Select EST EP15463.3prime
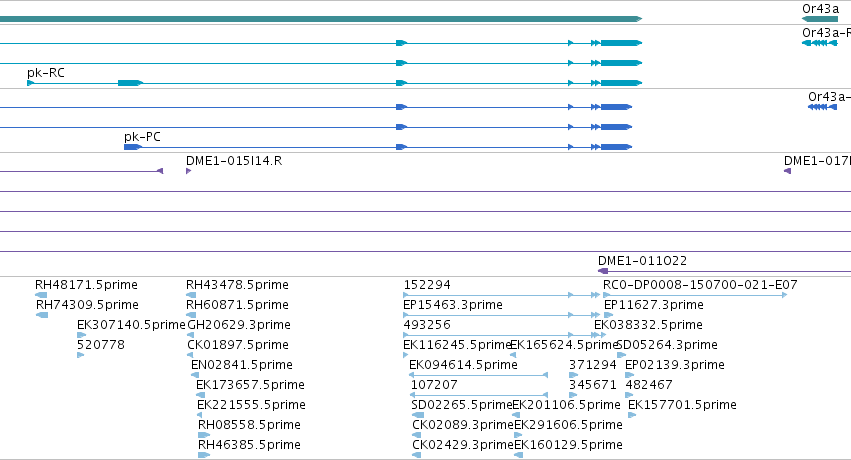 (453, 305)
